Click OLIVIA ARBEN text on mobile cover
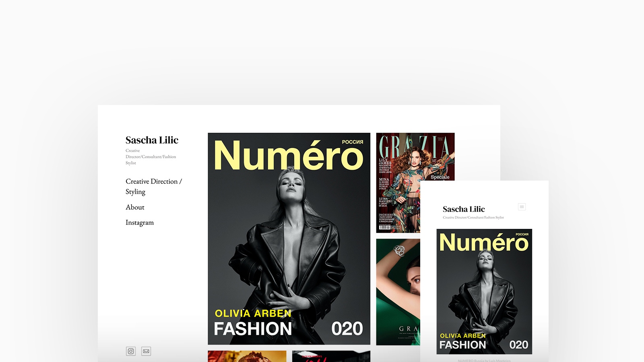Screen dimensions: 644x362 (462, 335)
